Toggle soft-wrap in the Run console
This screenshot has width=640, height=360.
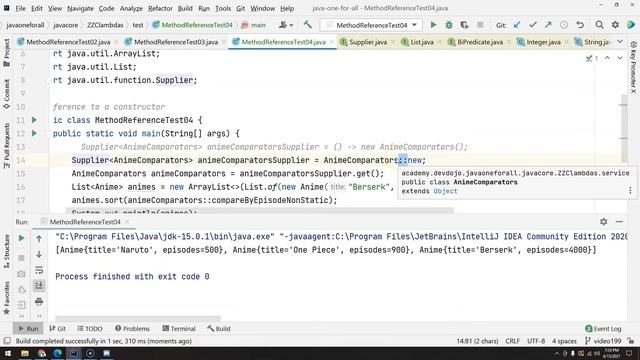click(x=39, y=270)
